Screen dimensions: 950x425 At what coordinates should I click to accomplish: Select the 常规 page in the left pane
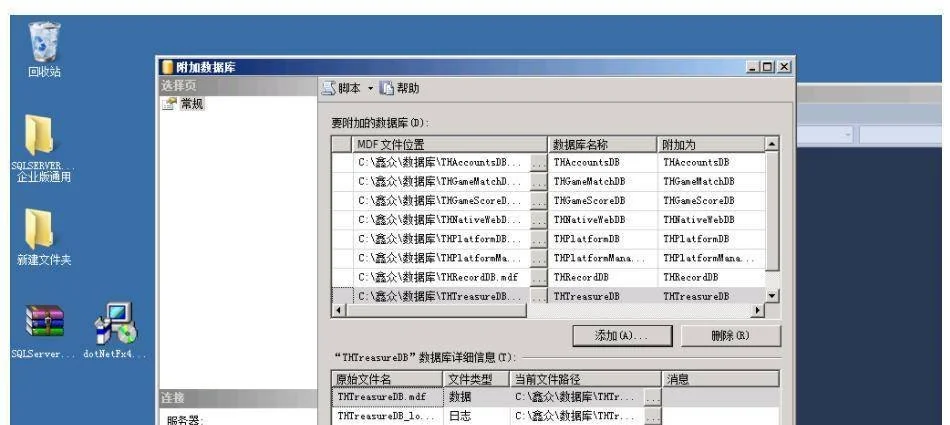(190, 104)
